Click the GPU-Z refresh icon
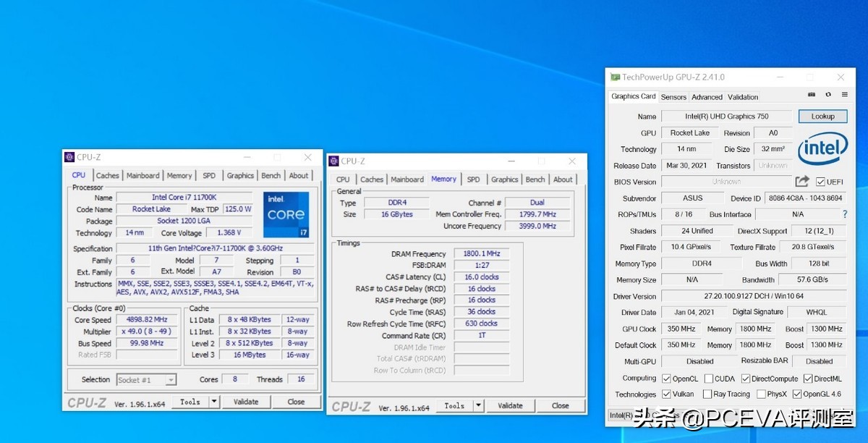Viewport: 868px width, 443px height. tap(827, 95)
